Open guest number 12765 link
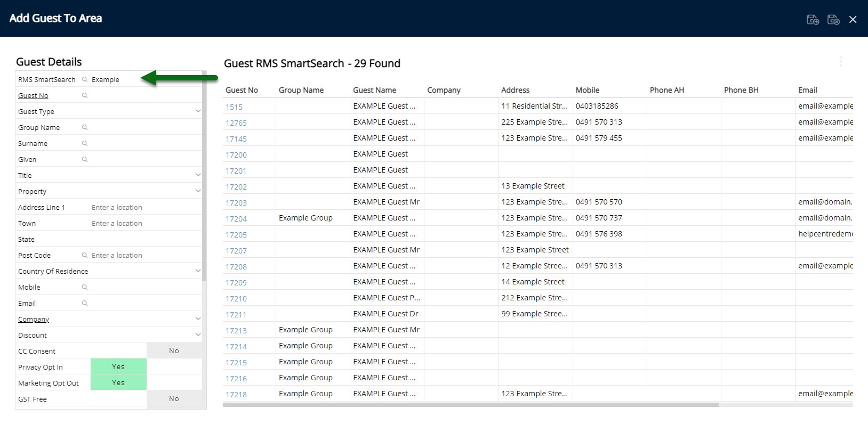 point(236,123)
